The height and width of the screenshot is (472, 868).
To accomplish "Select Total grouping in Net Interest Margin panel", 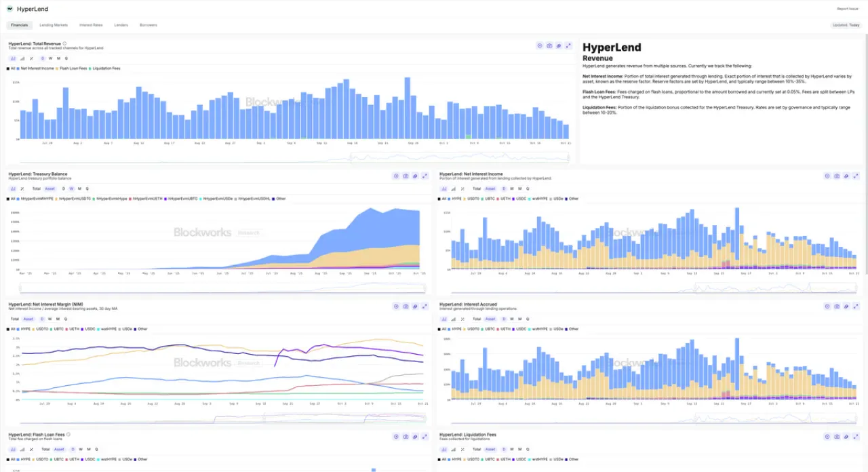I will [14, 319].
